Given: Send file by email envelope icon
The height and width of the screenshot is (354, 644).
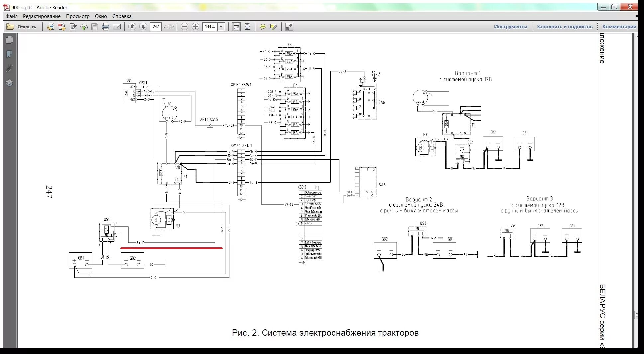Looking at the screenshot, I should tap(117, 27).
